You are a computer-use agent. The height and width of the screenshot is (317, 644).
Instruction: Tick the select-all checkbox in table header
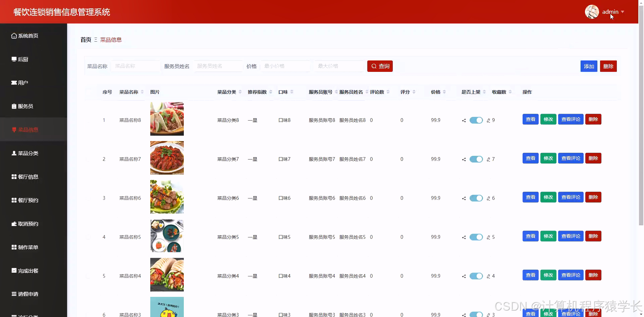[x=88, y=92]
